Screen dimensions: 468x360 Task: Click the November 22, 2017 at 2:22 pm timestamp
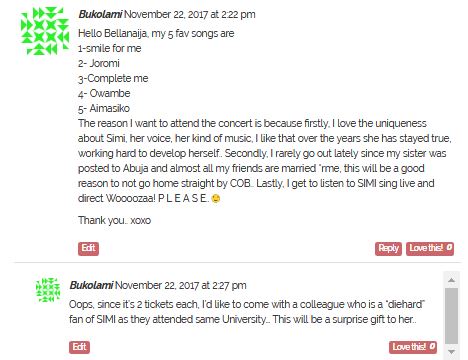(190, 15)
